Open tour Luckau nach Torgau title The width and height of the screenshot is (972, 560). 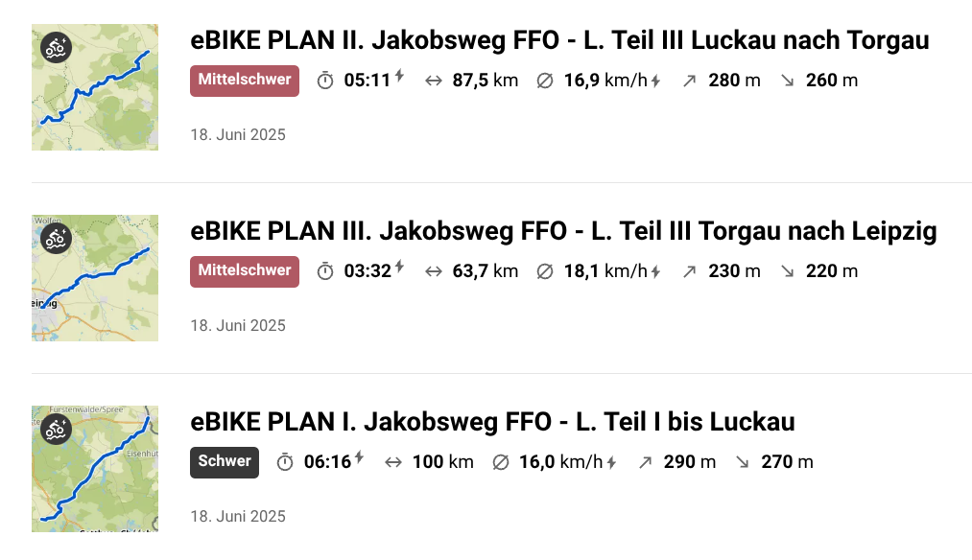559,40
